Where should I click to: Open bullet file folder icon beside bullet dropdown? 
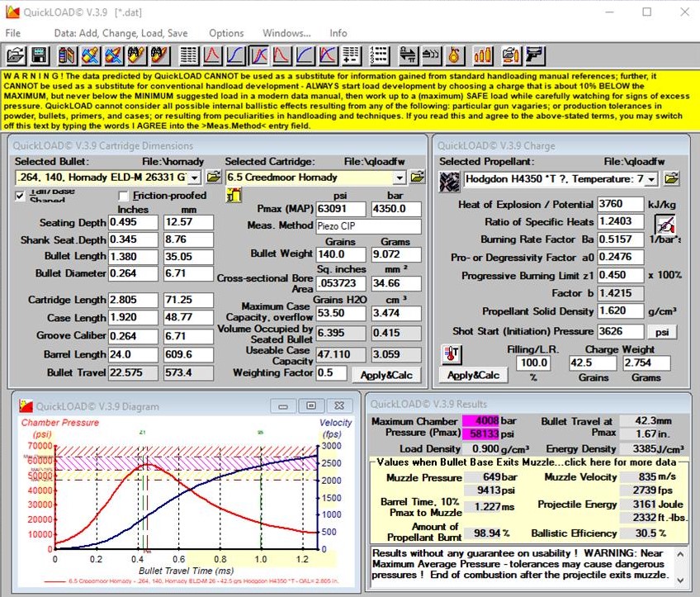coord(214,177)
